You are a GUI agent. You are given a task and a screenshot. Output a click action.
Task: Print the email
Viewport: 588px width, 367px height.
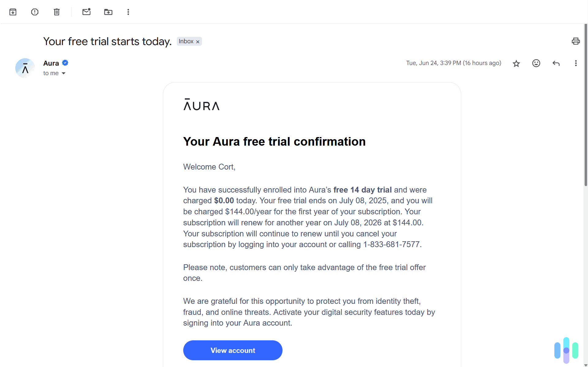575,41
